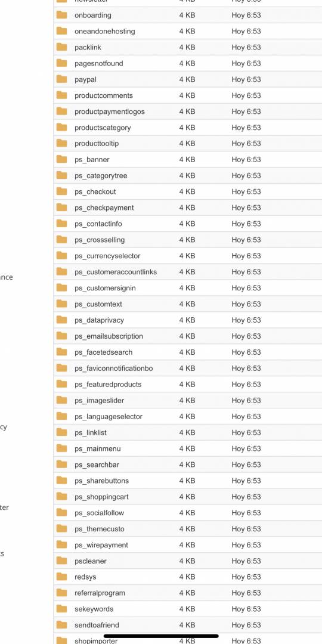
Task: Select the ps_searchbar folder icon
Action: coord(61,465)
